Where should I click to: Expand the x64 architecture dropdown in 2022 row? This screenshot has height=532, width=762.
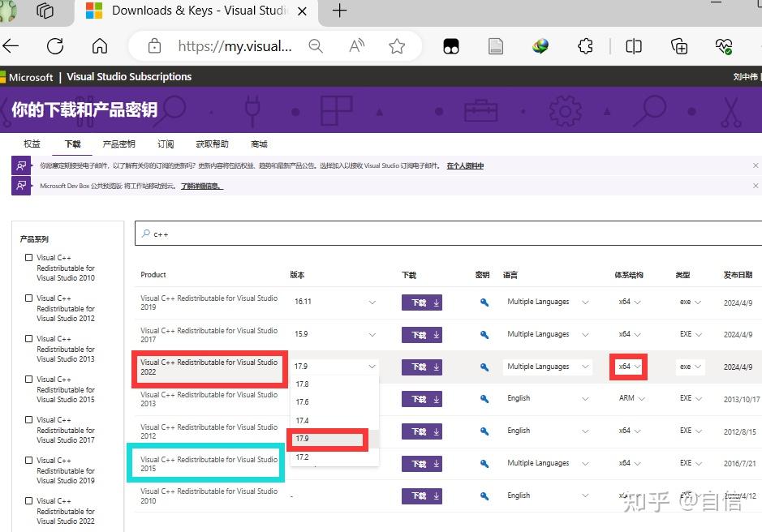(x=628, y=367)
